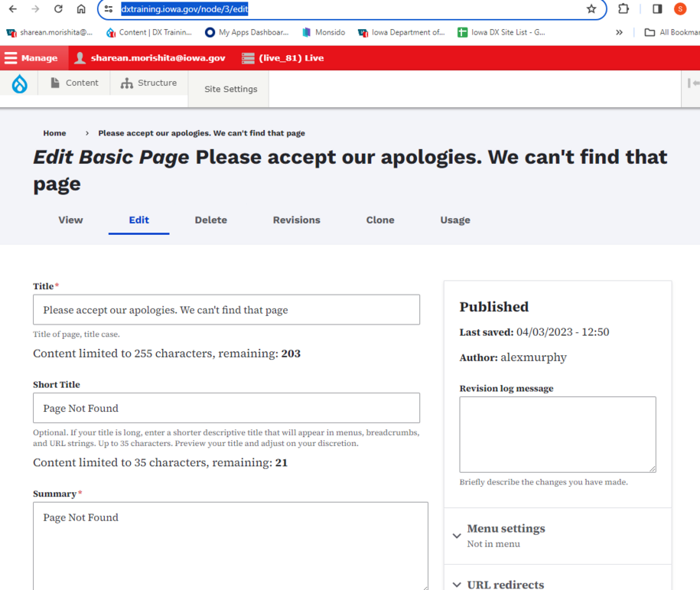The height and width of the screenshot is (590, 700).
Task: Click the browser home icon
Action: 81,9
